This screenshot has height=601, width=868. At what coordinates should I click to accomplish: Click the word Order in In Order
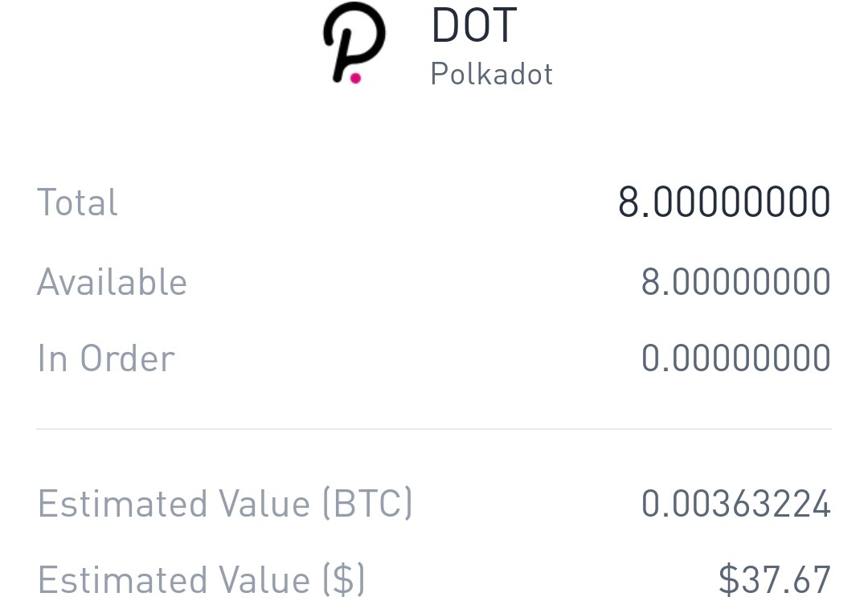point(127,358)
